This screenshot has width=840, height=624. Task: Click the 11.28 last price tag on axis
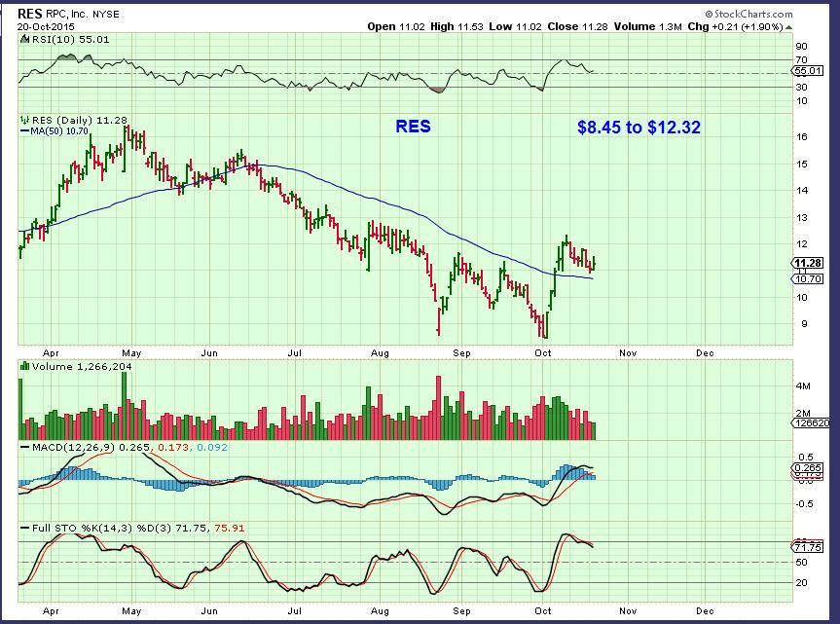[807, 263]
